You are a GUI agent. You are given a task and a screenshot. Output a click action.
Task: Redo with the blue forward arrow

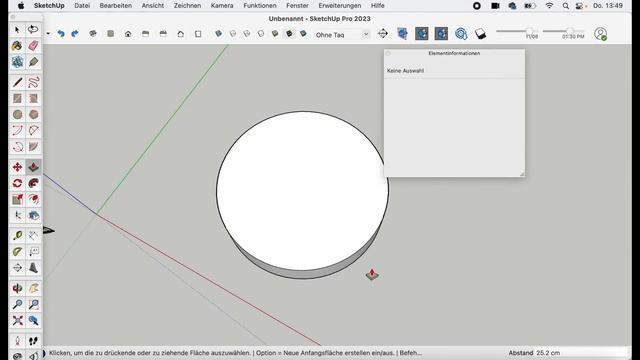coord(75,34)
